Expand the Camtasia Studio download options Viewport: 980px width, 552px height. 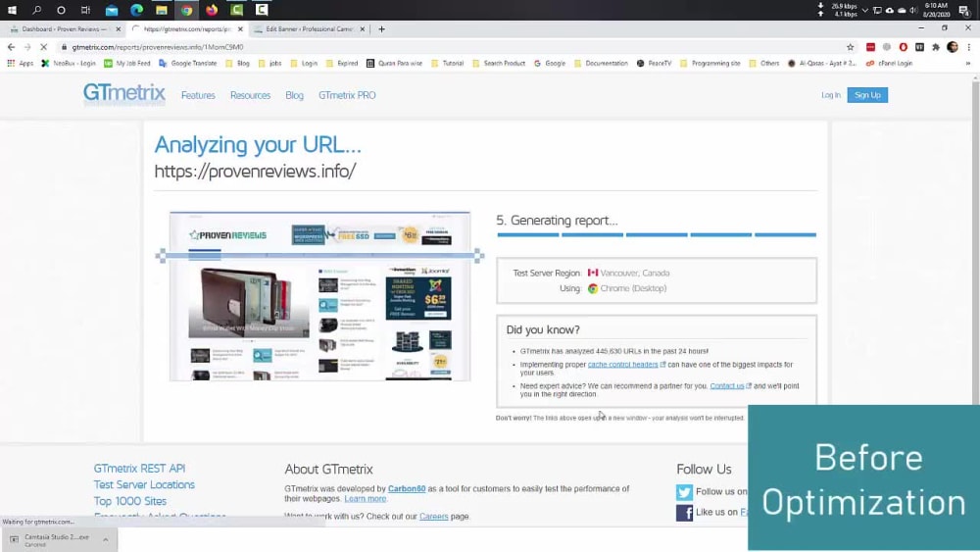click(106, 539)
